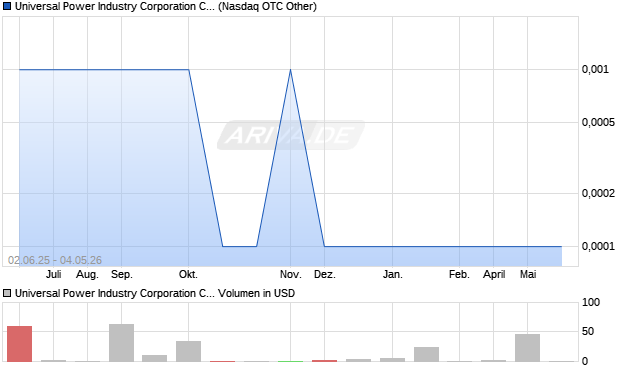Click the blue price series legend square
This screenshot has width=620, height=371.
(7, 6)
